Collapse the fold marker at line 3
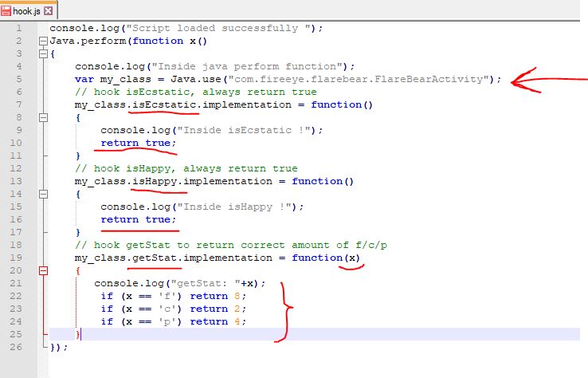The image size is (588, 378). point(44,53)
